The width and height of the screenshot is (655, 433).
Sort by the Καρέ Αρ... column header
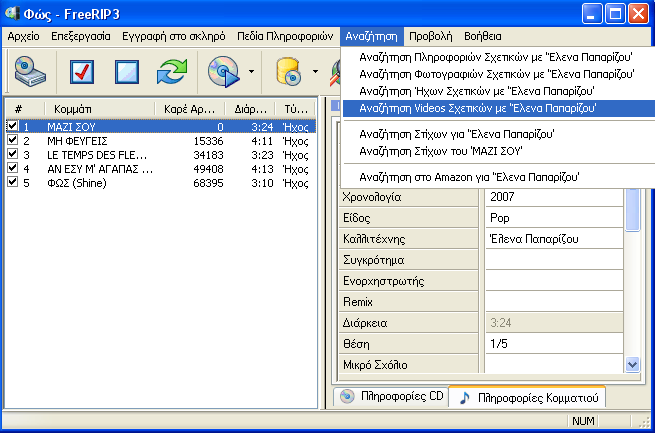[190, 109]
